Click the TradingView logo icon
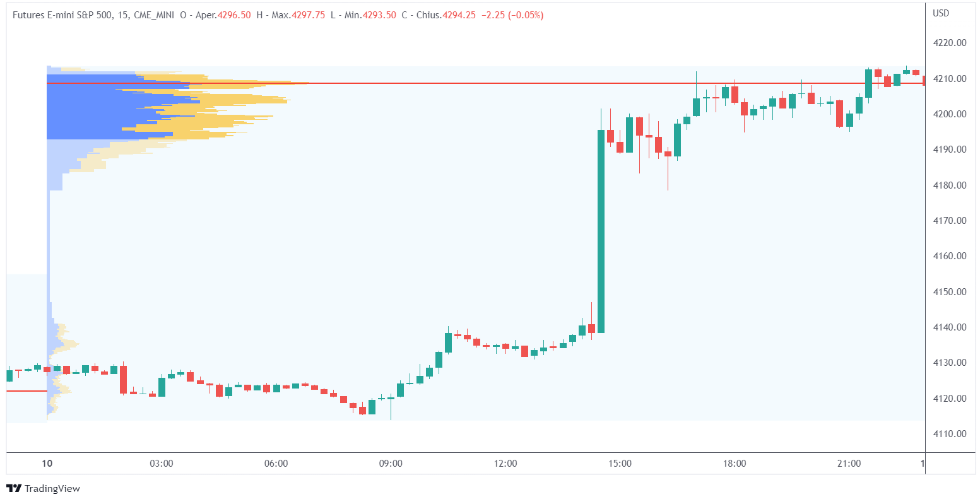 tap(14, 488)
